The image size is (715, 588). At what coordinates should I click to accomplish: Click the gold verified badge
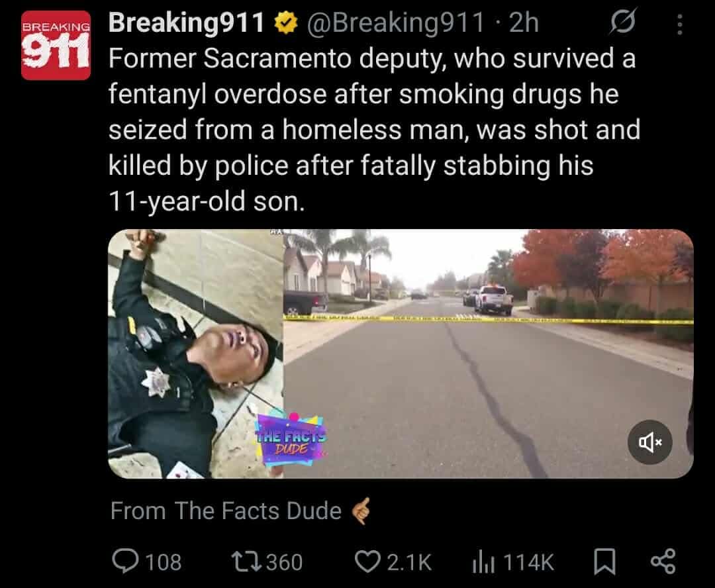pos(285,23)
